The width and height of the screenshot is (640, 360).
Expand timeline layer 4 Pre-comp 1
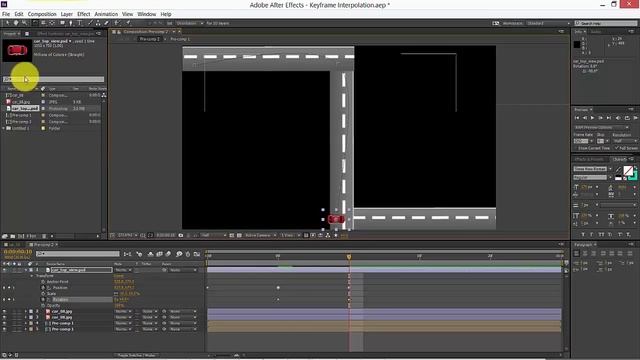[x=26, y=323]
